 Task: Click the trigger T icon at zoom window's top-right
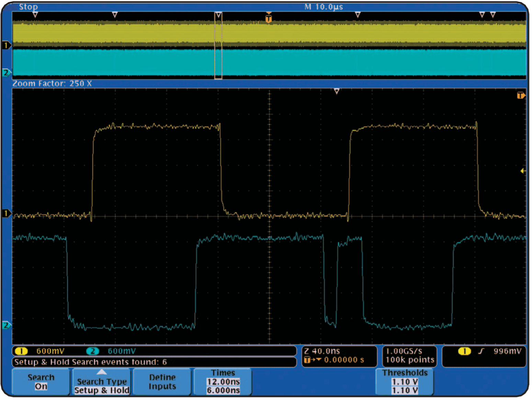pos(521,96)
